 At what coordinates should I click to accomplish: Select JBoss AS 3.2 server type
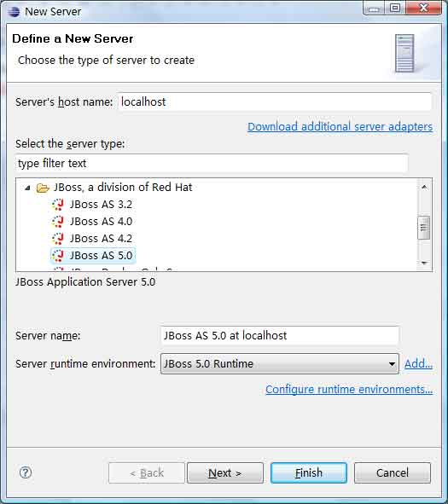101,205
